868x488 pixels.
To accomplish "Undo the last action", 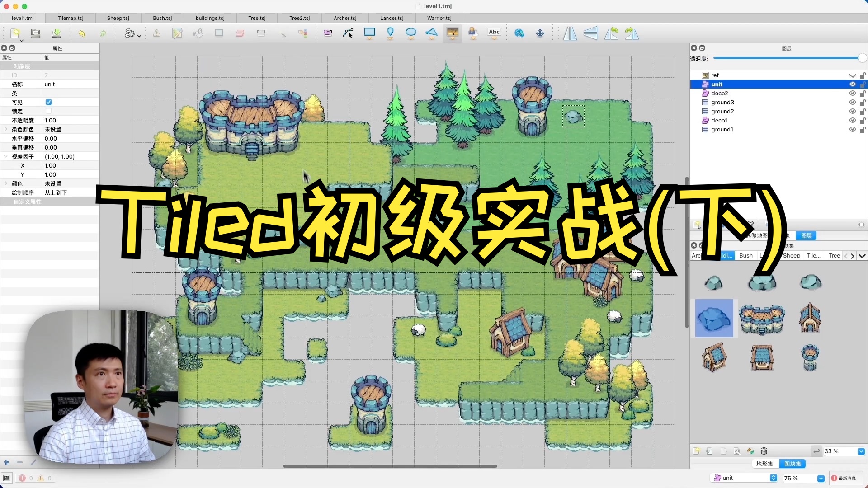I will pos(81,33).
